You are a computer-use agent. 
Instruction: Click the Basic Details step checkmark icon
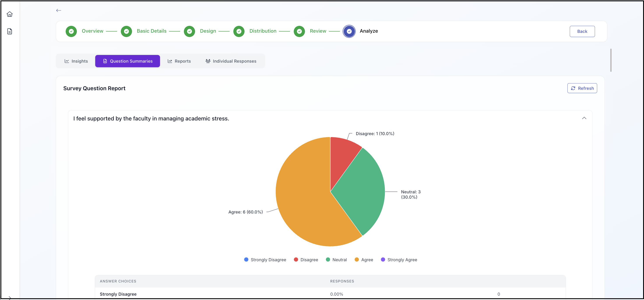126,31
